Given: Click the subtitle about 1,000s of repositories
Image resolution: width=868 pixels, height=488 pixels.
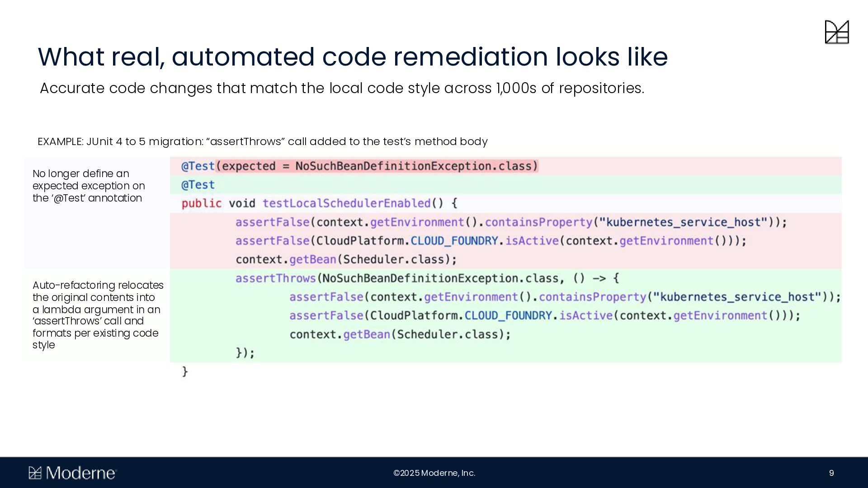Looking at the screenshot, I should 342,88.
